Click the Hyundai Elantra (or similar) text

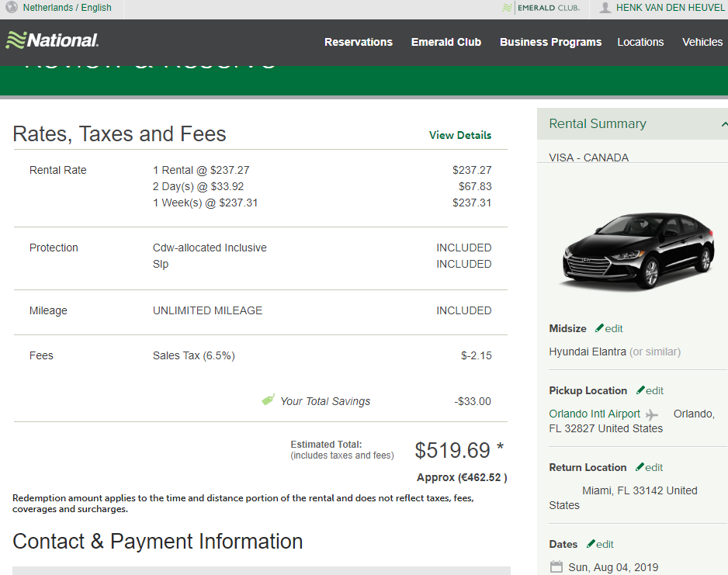615,352
